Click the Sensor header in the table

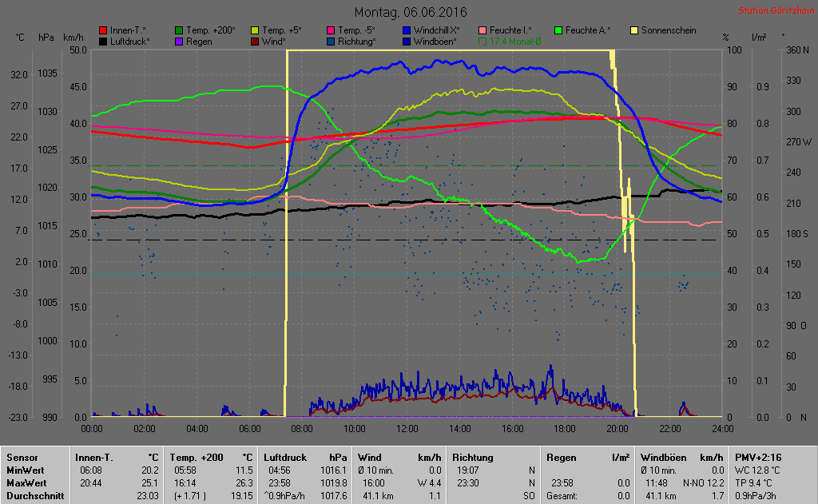point(22,458)
